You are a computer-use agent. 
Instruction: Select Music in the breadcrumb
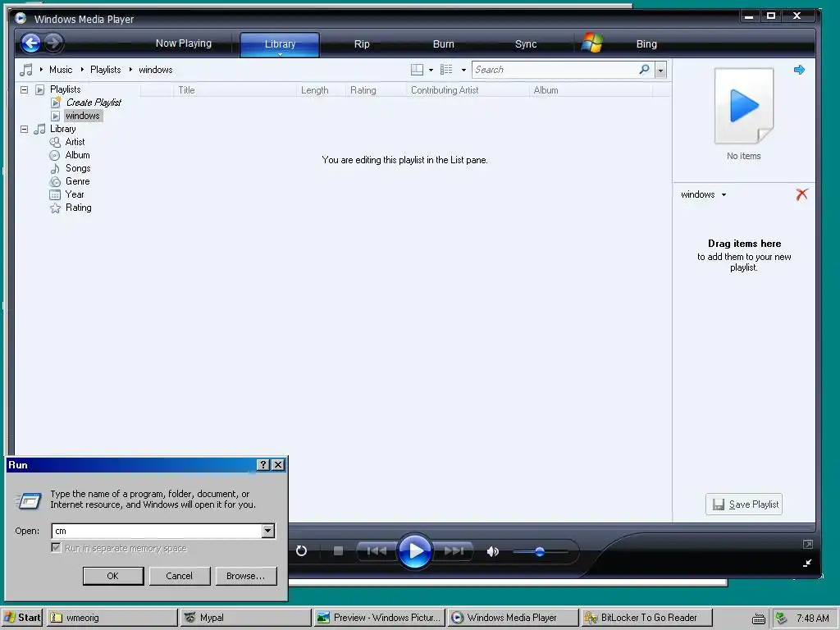tap(61, 70)
